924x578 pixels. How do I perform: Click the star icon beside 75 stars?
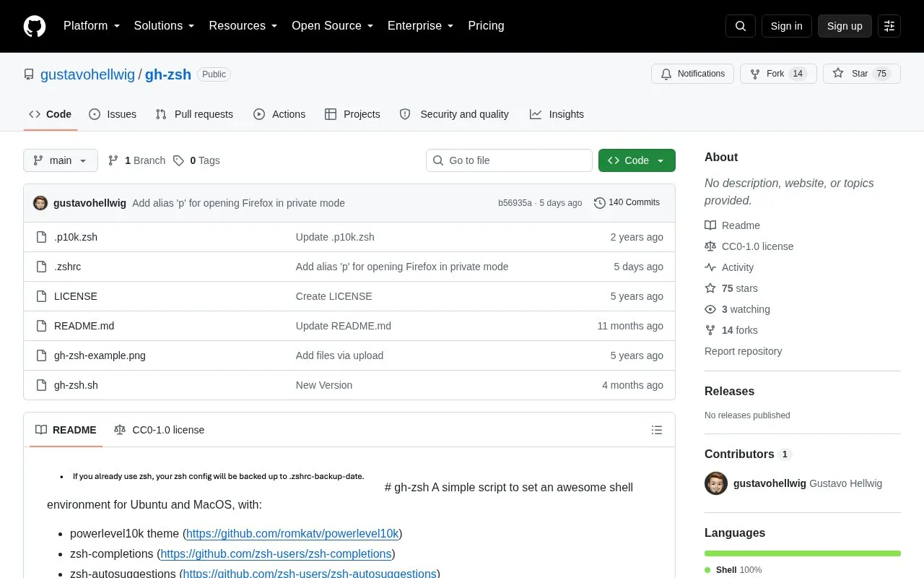click(x=710, y=288)
